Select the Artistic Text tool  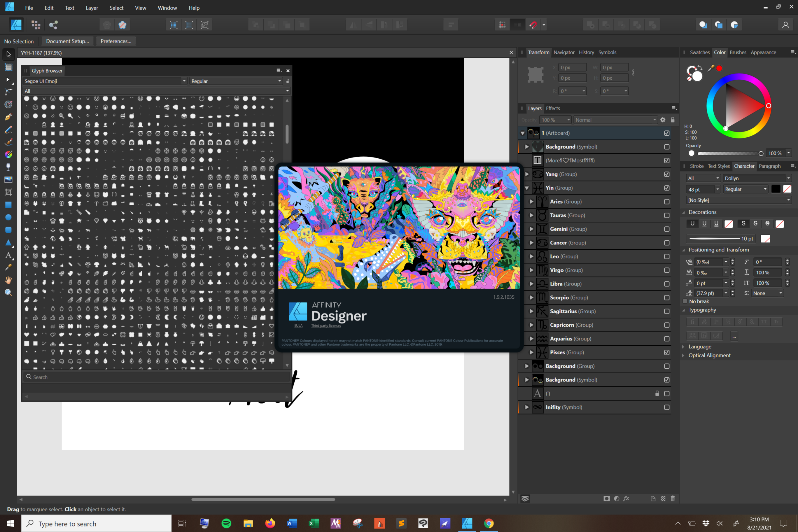coord(8,255)
